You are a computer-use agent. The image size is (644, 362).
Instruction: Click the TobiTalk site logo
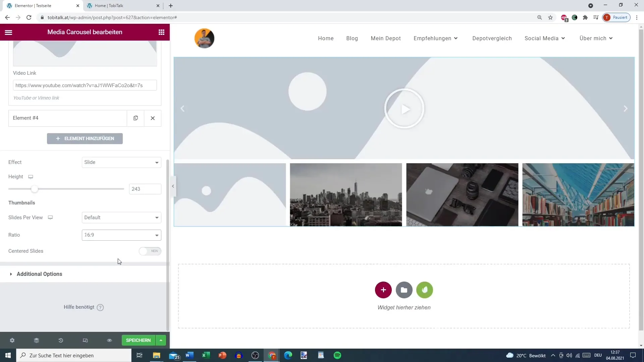tap(204, 38)
